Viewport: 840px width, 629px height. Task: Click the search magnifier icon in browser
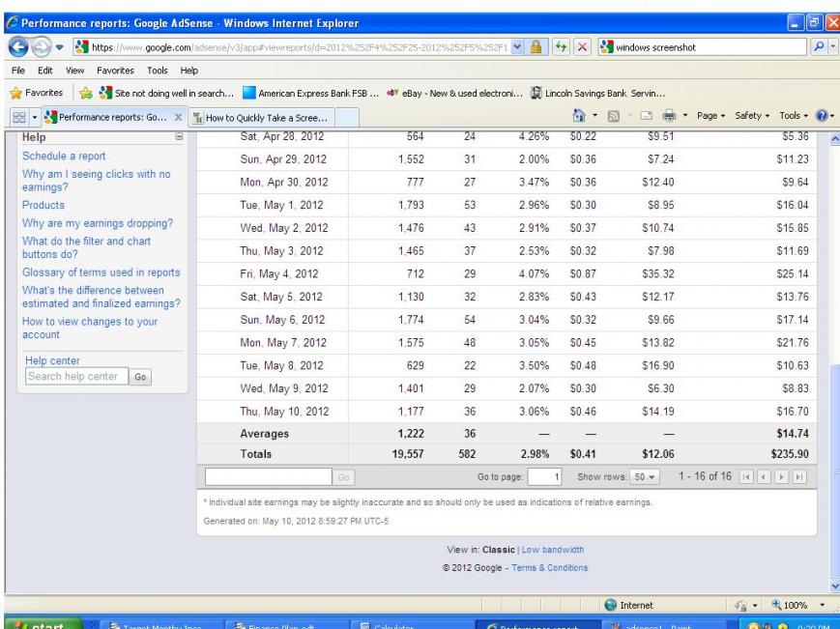(819, 47)
